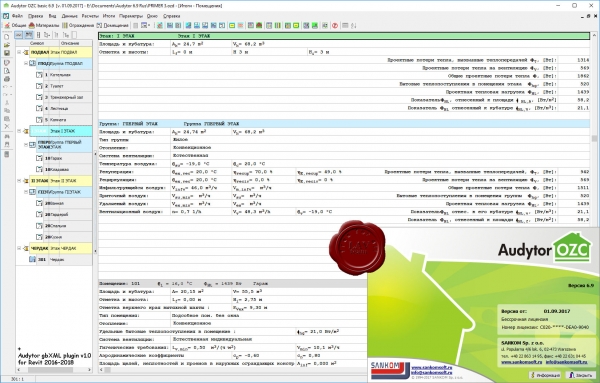The width and height of the screenshot is (600, 383).
Task: Open the Итоги menu
Action: point(109,16)
